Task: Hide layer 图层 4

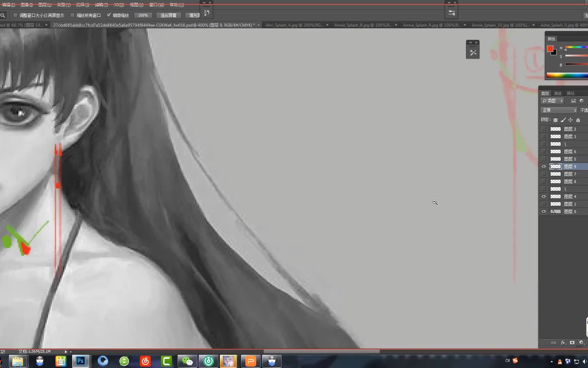Action: coord(543,197)
